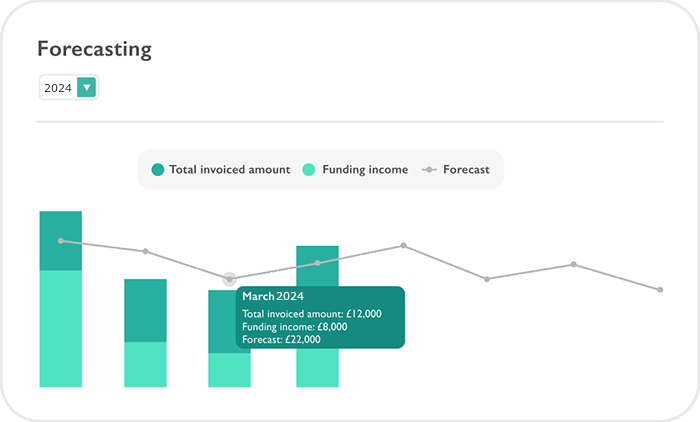Click the last forecast line point
The height and width of the screenshot is (422, 700).
[660, 290]
